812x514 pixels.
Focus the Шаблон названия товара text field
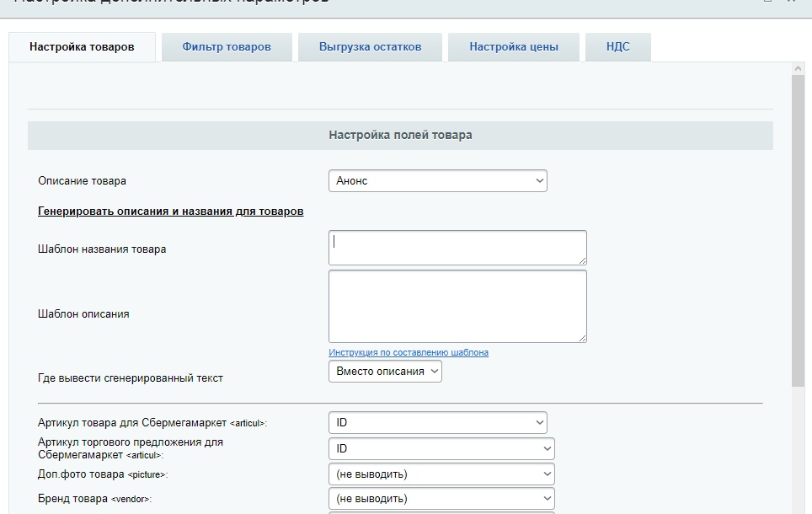click(x=457, y=248)
